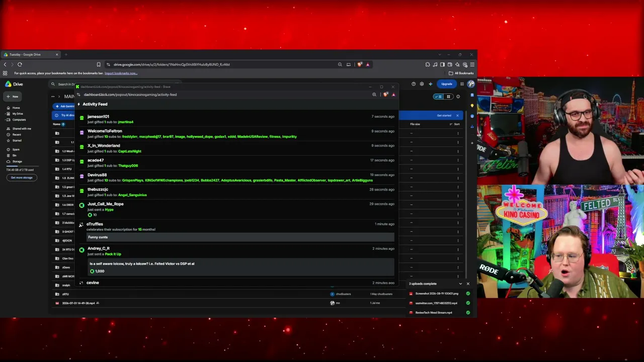The image size is (644, 362).
Task: Switch Drive to list layout
Action: click(439, 97)
